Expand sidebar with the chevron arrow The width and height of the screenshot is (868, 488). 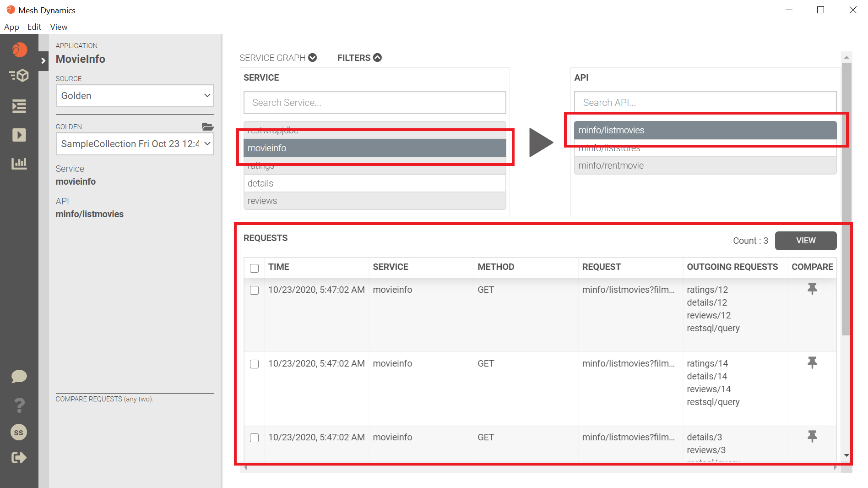tap(43, 60)
